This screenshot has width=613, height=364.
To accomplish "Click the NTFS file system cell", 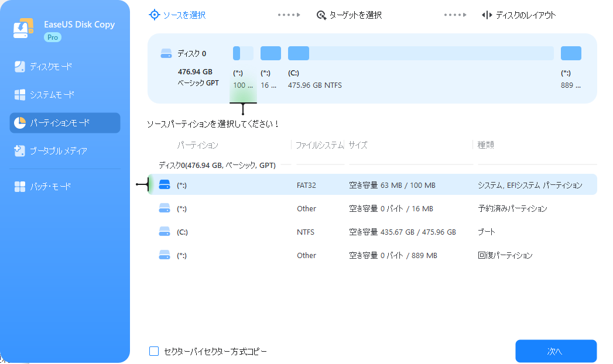I will pyautogui.click(x=305, y=232).
